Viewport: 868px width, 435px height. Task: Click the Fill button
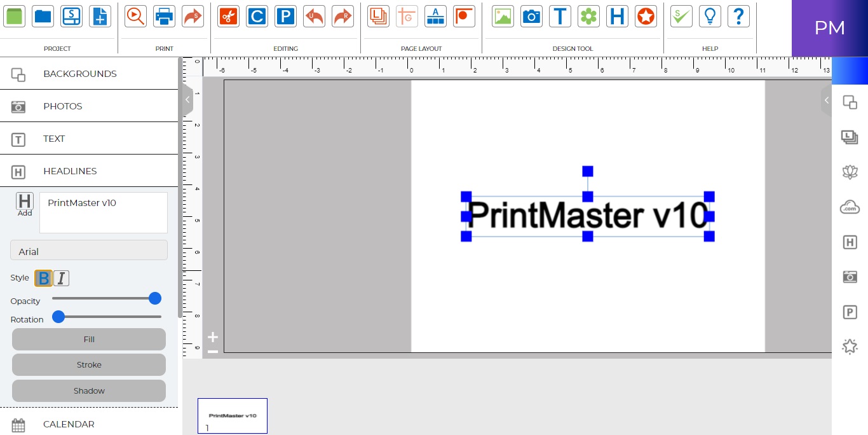[x=89, y=339]
